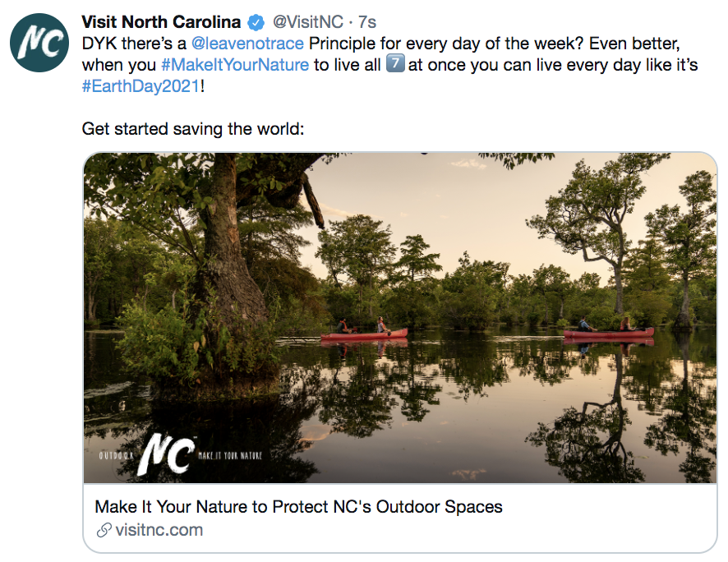
Task: Open the @VisitNC handle
Action: tap(307, 22)
